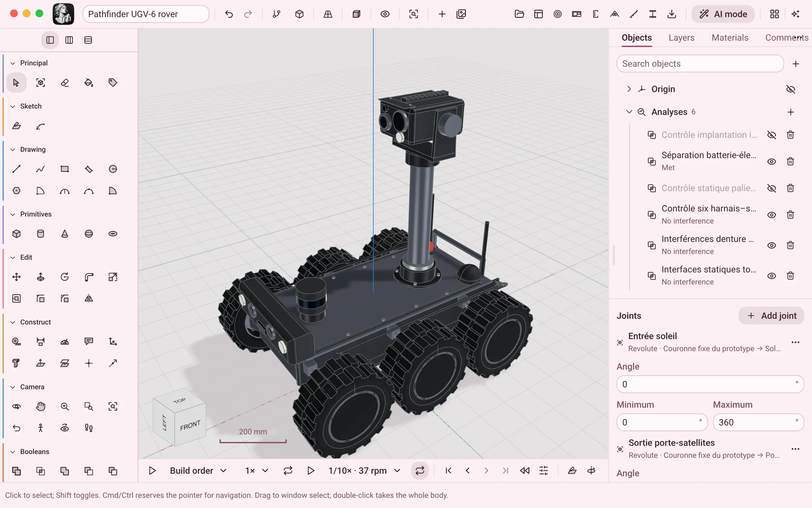Click the download export icon
The width and height of the screenshot is (812, 508).
[x=672, y=14]
